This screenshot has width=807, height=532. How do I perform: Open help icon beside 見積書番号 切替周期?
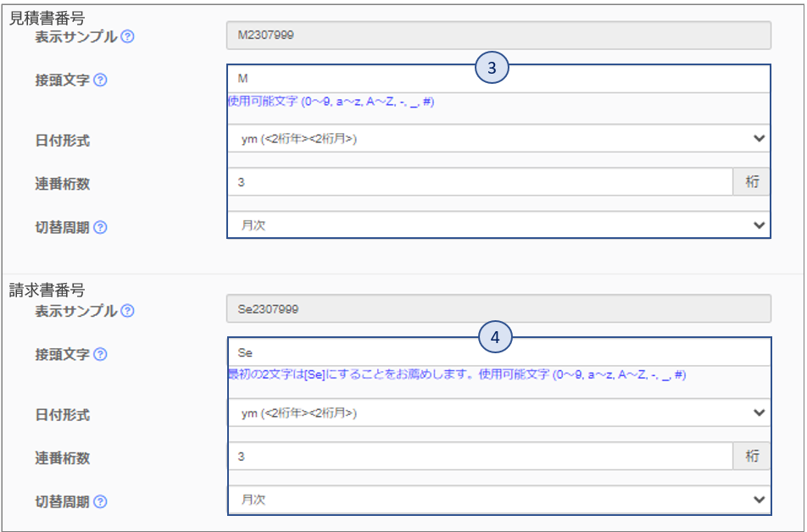tap(100, 227)
